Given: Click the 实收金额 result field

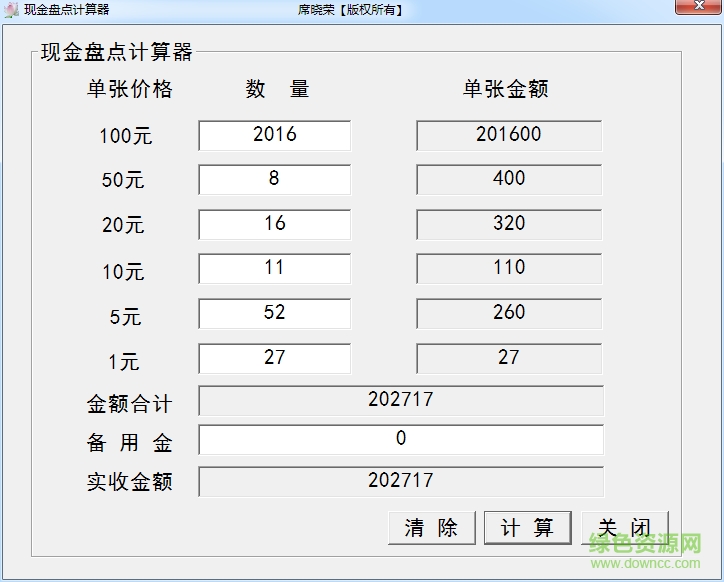Looking at the screenshot, I should tap(401, 481).
